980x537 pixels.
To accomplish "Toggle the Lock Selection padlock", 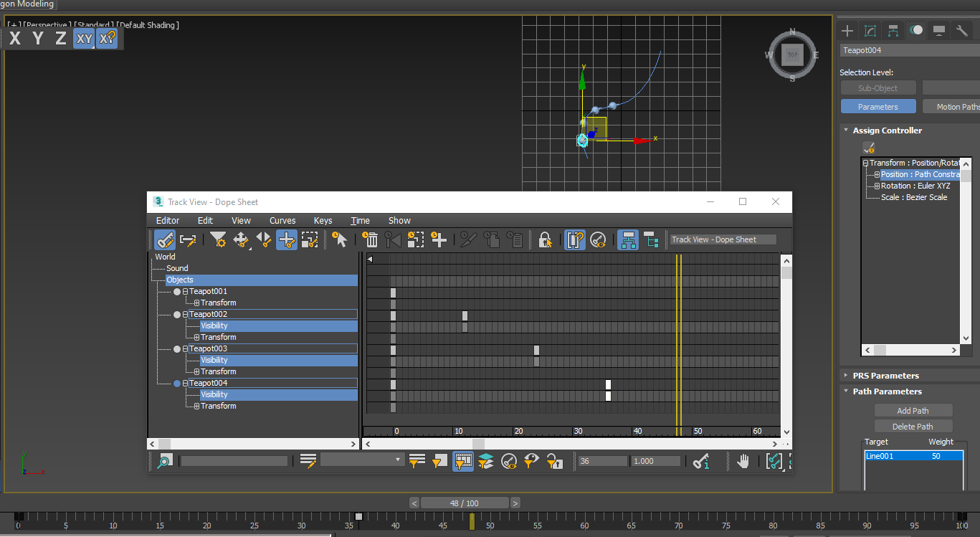I will [x=546, y=239].
